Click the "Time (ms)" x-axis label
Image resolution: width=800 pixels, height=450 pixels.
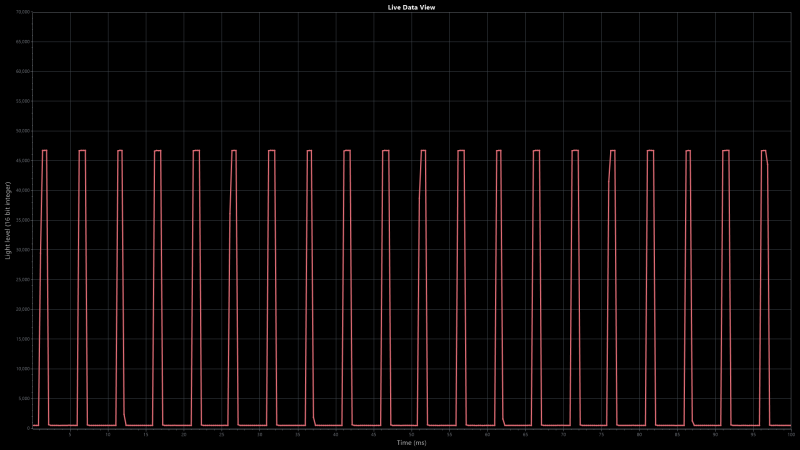point(411,442)
